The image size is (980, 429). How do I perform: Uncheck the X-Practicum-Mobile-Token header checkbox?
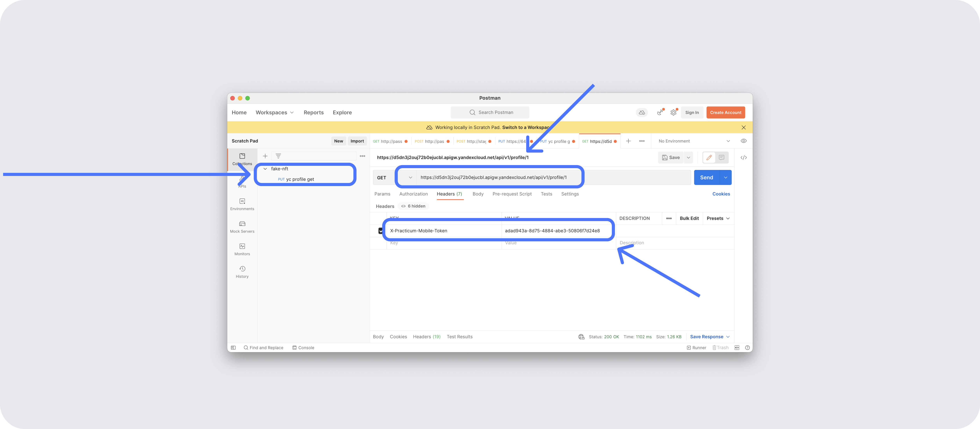tap(380, 231)
